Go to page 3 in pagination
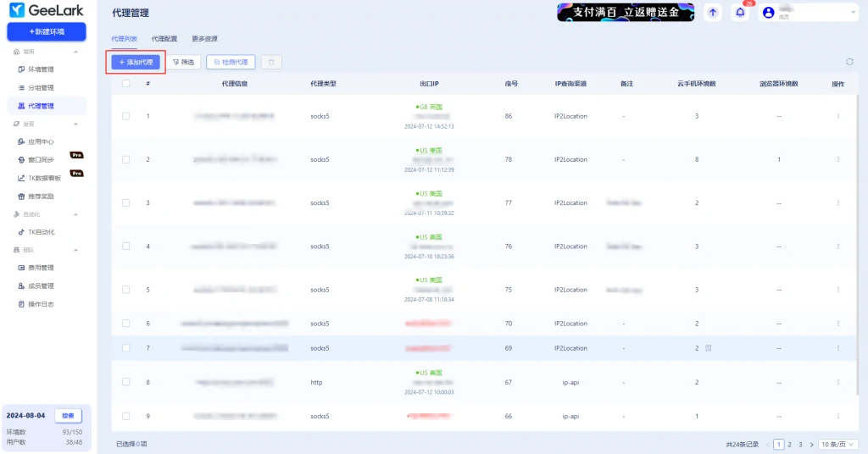Viewport: 868px width, 454px height. pyautogui.click(x=800, y=445)
